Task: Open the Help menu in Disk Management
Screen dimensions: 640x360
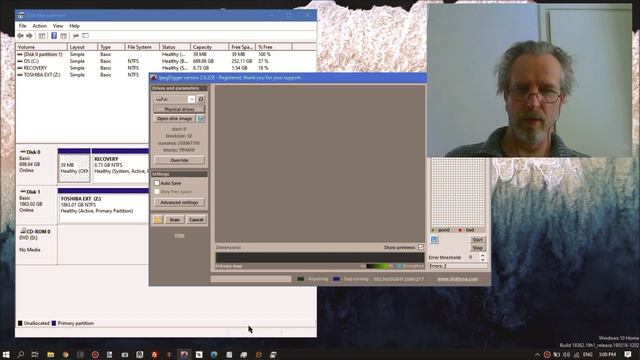Action: coord(74,26)
